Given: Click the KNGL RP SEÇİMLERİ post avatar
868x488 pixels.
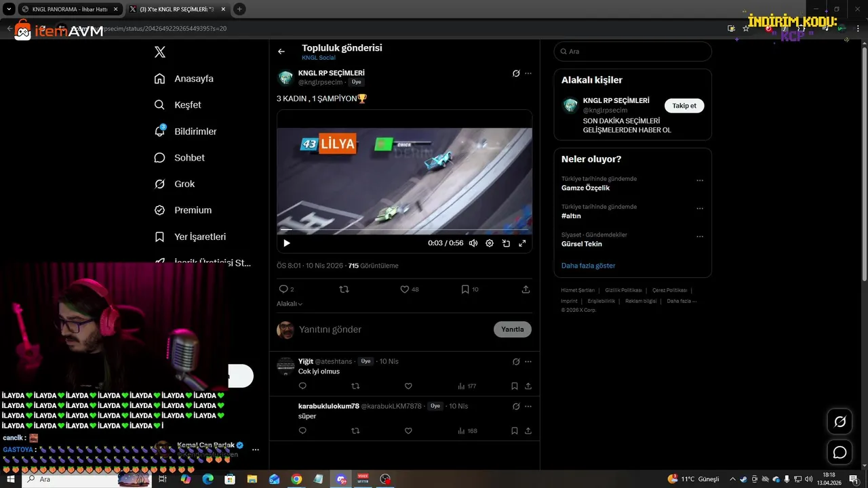Looking at the screenshot, I should [285, 77].
